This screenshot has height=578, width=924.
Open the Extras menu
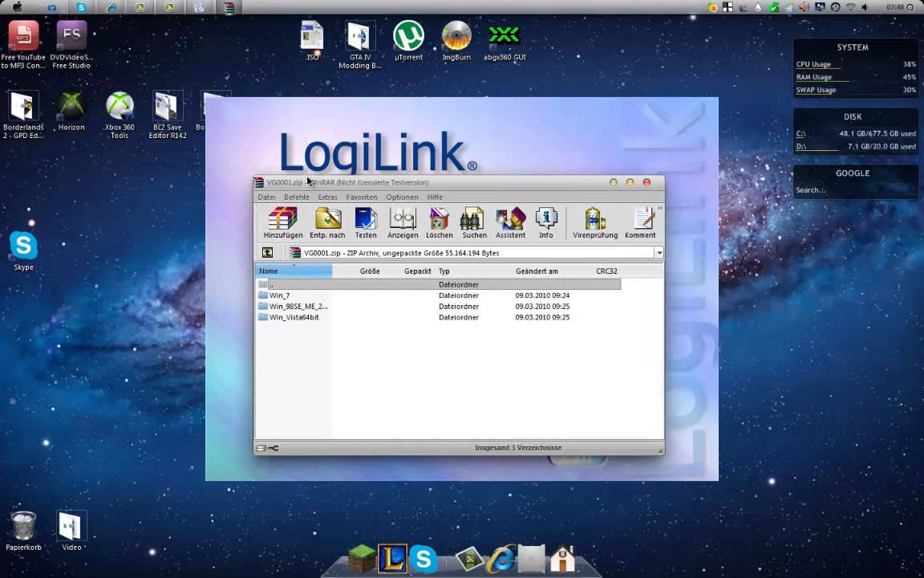click(327, 197)
